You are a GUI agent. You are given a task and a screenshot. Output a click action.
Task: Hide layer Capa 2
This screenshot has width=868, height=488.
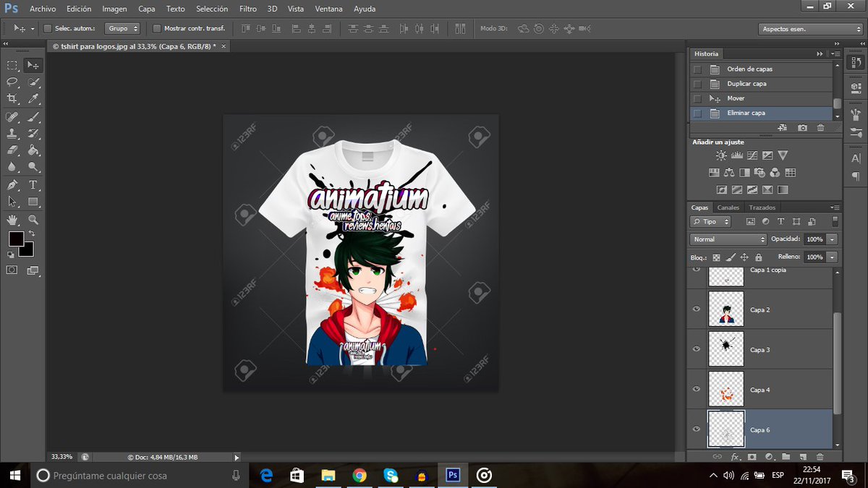(x=697, y=309)
